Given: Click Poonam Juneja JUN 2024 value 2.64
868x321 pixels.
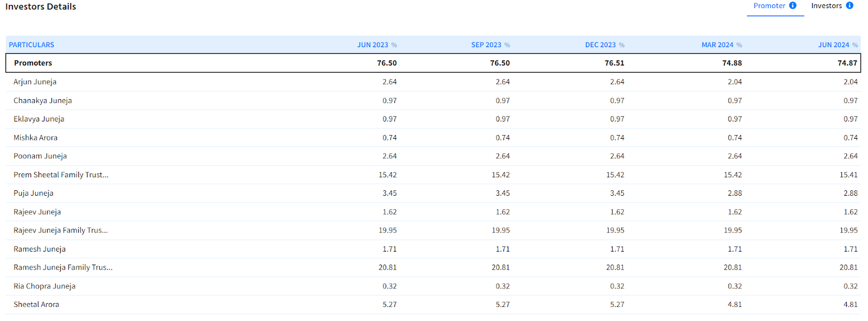Looking at the screenshot, I should 851,156.
